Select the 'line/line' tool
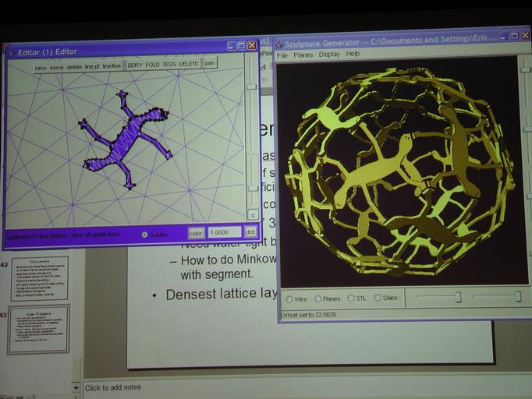The width and height of the screenshot is (532, 399). [x=112, y=66]
